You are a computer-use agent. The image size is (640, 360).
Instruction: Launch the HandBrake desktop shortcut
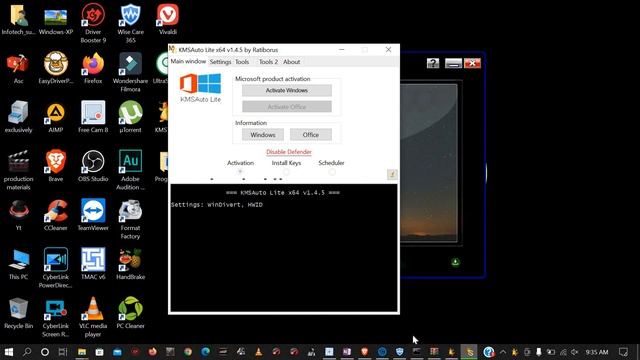click(x=130, y=264)
